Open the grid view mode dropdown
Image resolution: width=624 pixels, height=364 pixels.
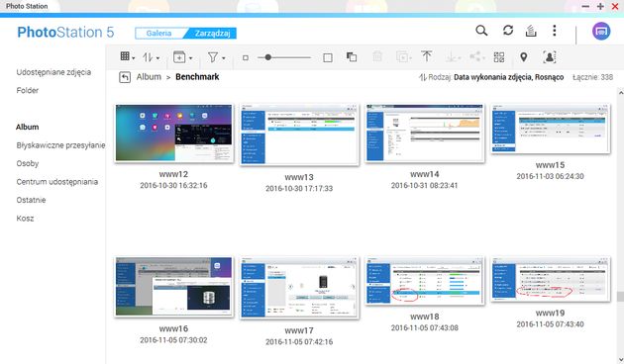[x=128, y=57]
